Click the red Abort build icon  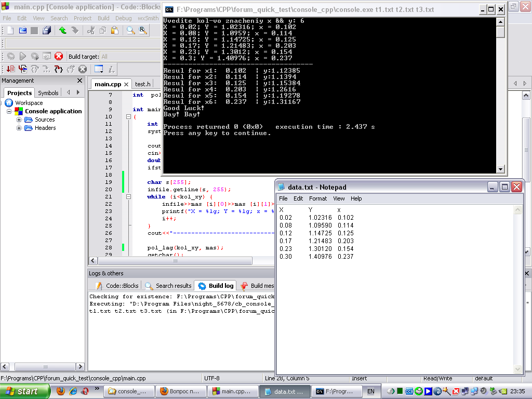point(59,56)
